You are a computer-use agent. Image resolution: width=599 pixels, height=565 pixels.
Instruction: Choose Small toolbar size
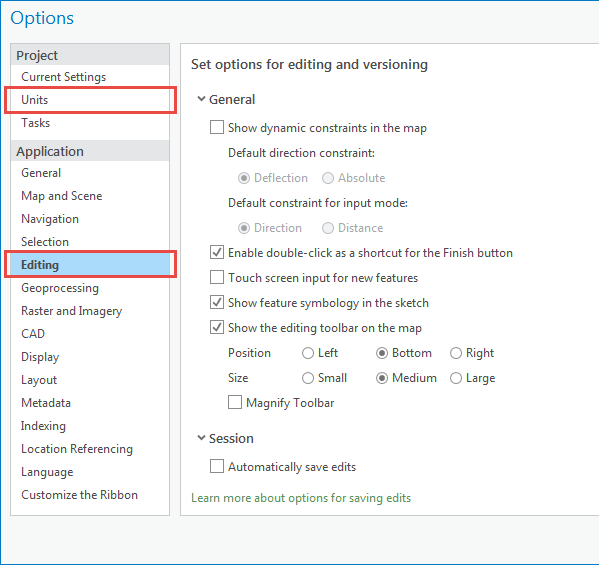(x=308, y=378)
